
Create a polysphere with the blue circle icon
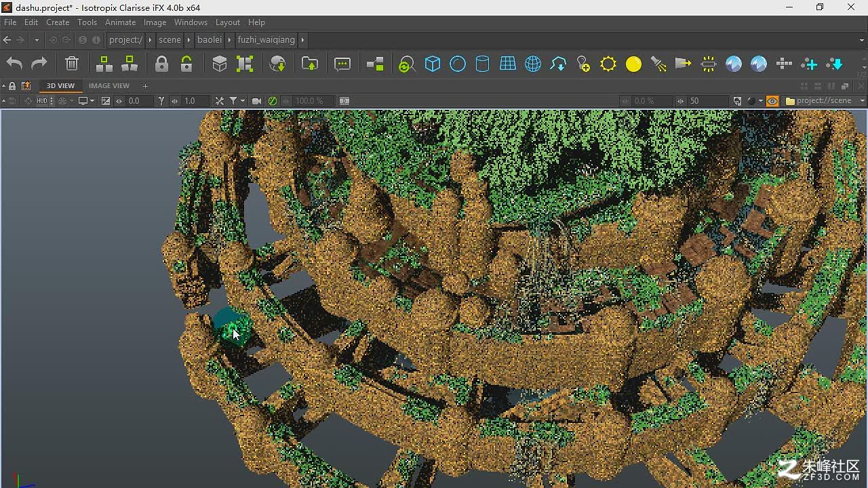click(x=458, y=64)
